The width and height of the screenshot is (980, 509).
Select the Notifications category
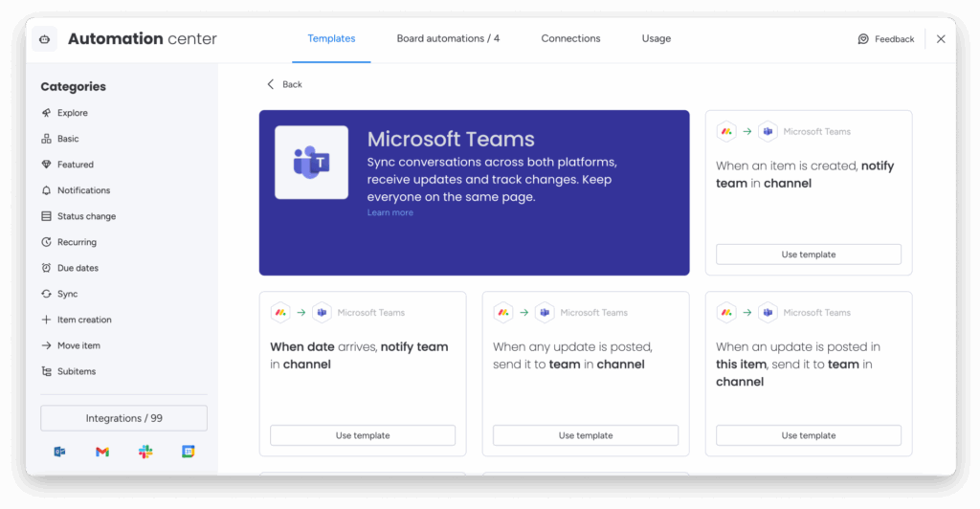(84, 190)
